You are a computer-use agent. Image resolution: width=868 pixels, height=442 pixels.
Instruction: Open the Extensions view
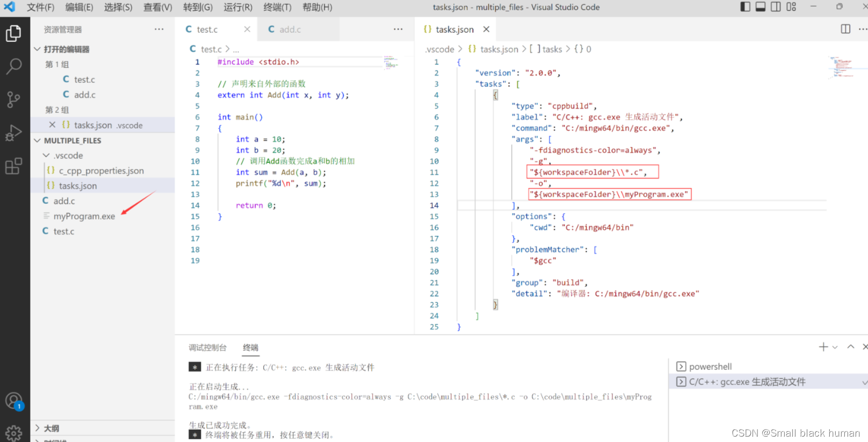13,166
